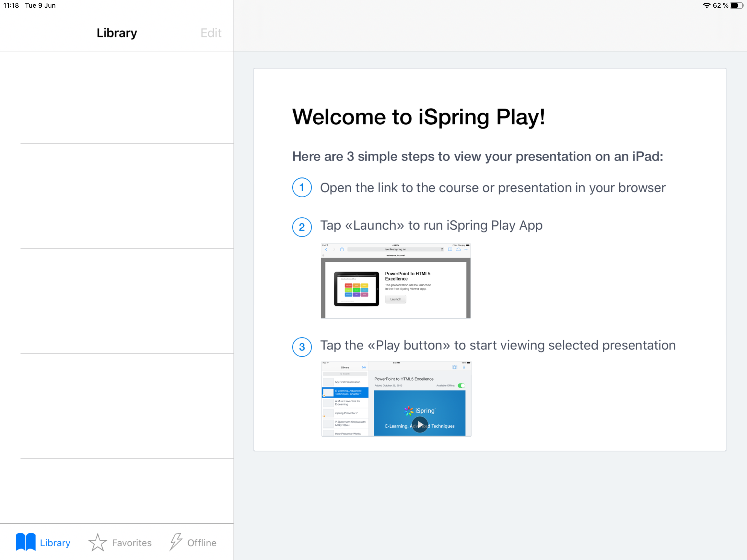Click the Wi-Fi status icon
The height and width of the screenshot is (560, 747).
[707, 5]
